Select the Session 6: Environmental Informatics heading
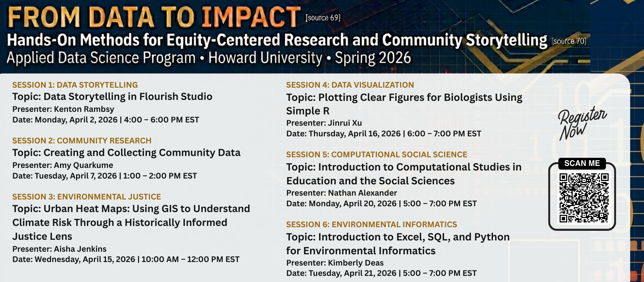644x282 pixels. pos(372,224)
